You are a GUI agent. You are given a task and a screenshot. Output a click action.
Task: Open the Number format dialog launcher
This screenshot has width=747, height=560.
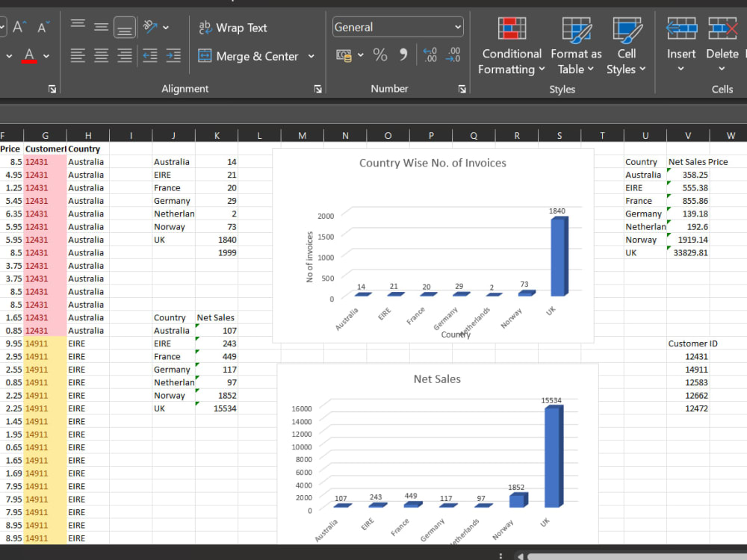(x=462, y=88)
